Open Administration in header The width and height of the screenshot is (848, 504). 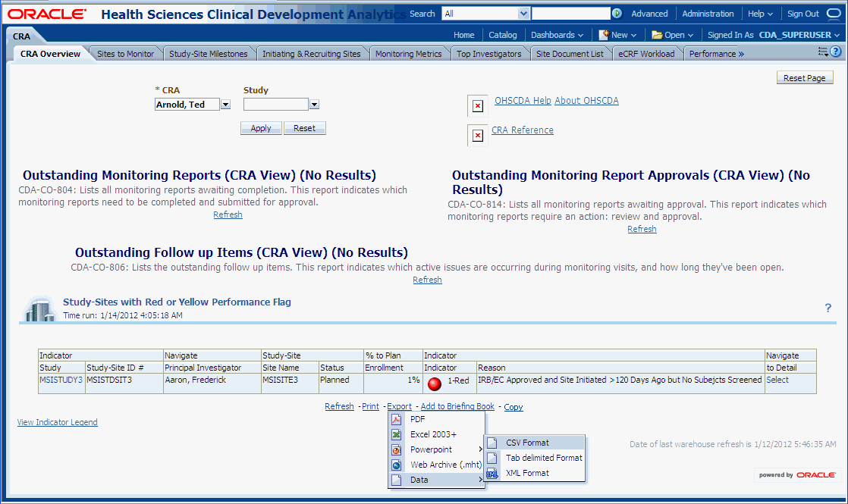pos(708,14)
